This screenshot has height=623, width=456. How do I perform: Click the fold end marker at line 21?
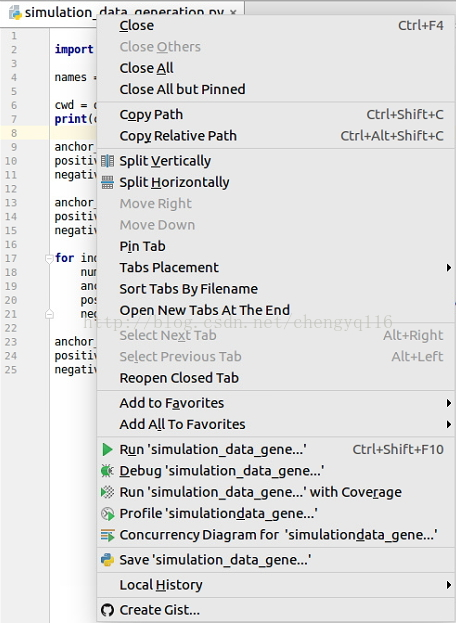(x=49, y=314)
